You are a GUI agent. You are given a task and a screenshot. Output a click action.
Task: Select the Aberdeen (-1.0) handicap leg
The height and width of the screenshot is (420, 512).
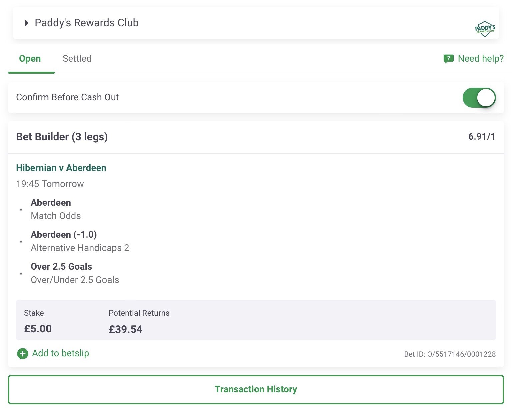pos(80,241)
